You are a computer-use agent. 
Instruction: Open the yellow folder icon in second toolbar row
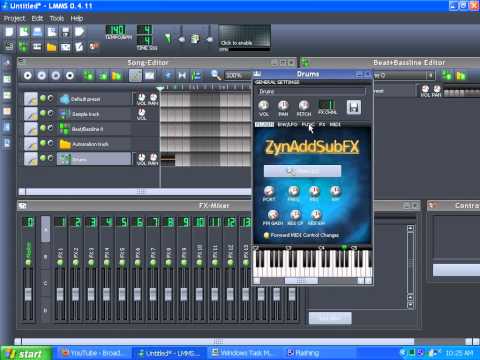[52, 47]
